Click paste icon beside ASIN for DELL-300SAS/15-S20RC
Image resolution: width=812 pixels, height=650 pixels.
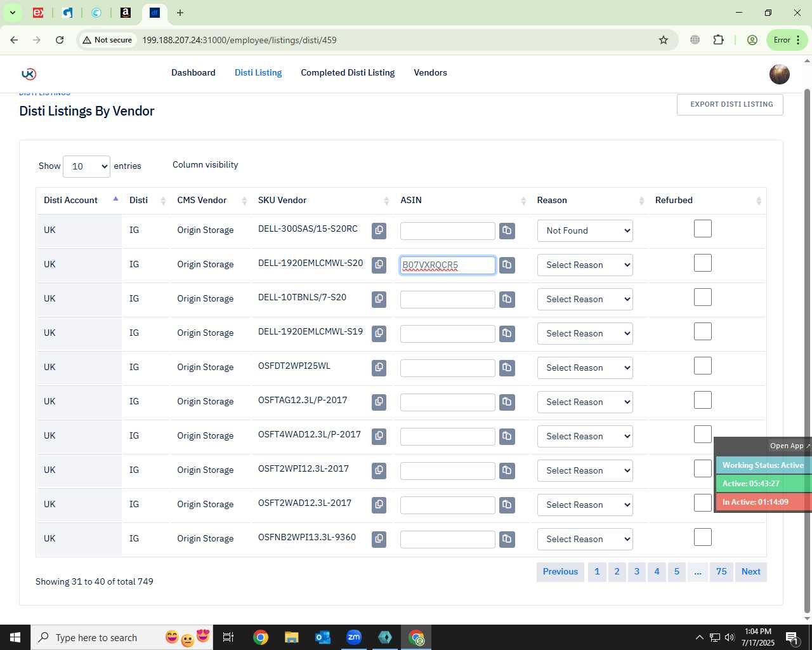[507, 230]
